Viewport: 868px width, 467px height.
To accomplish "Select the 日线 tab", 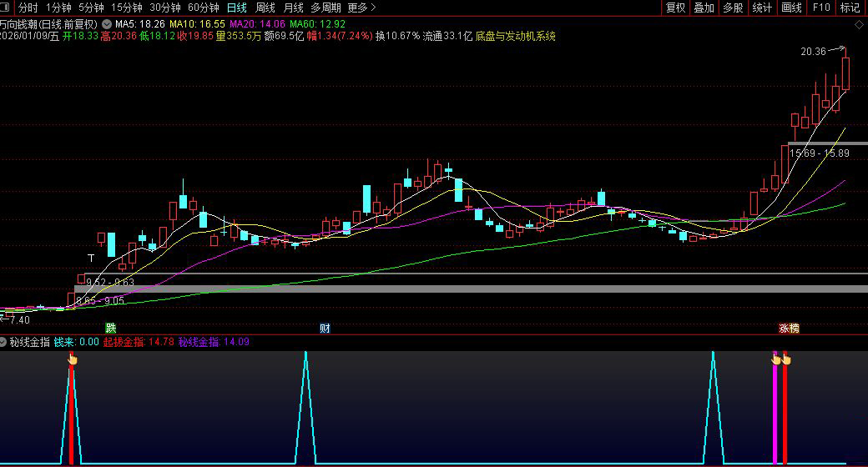I will click(x=237, y=8).
